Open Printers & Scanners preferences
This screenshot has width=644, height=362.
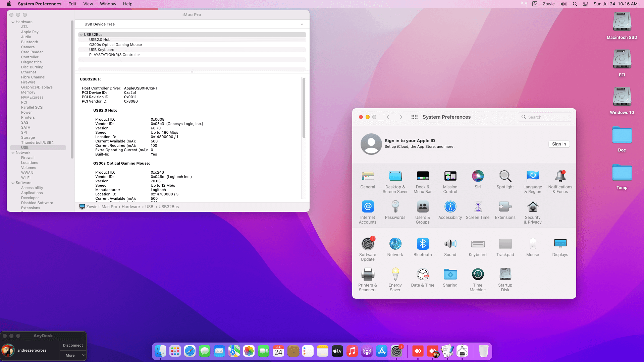[368, 280]
